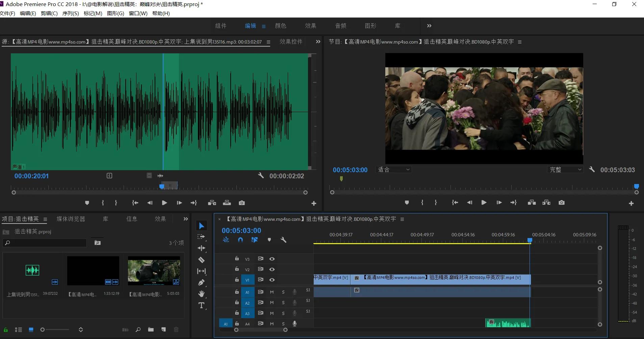Open the 媒体浏览器 tab

(71, 219)
